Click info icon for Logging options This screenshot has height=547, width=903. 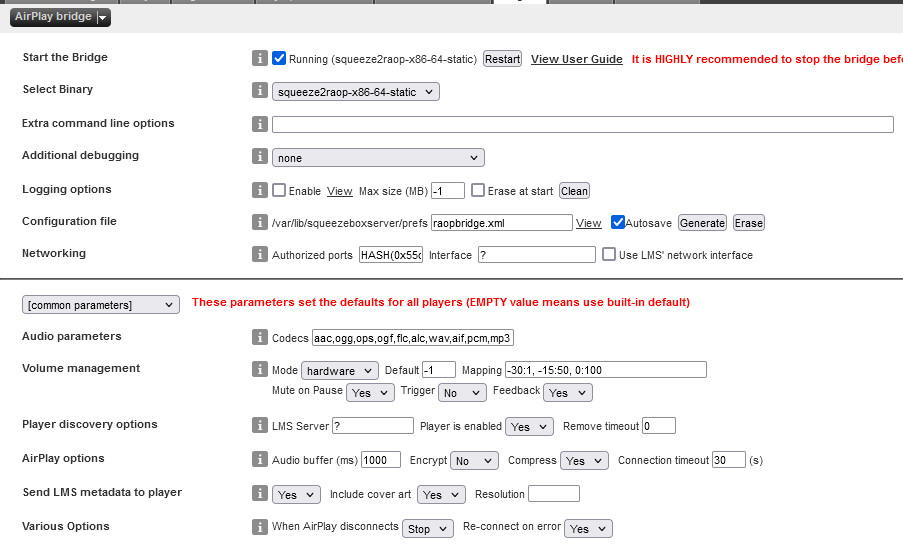pos(260,190)
